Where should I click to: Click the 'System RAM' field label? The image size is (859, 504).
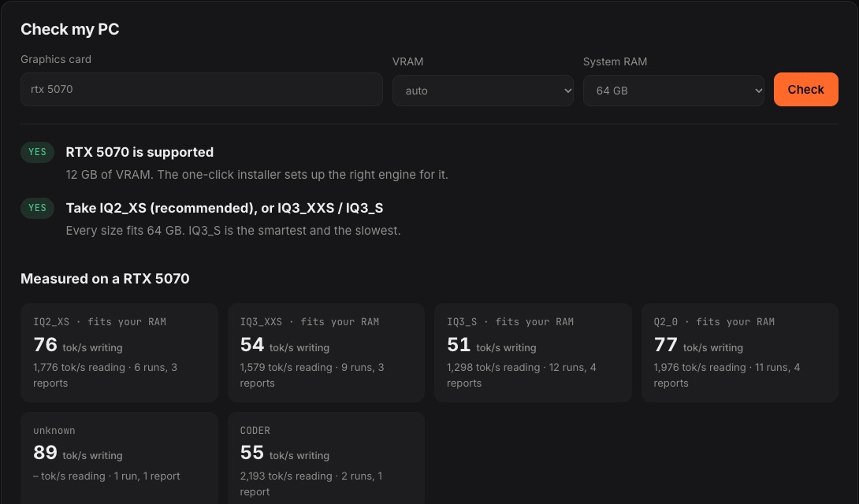click(615, 61)
